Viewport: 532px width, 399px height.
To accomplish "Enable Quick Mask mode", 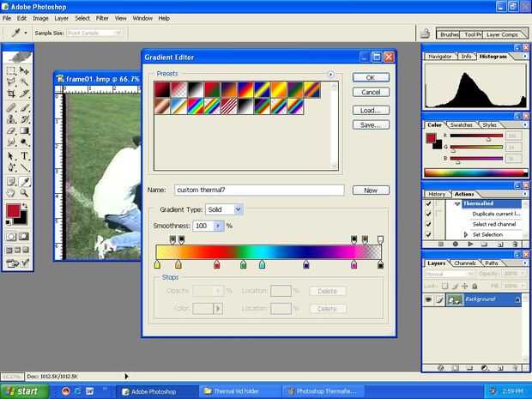I will tap(23, 237).
